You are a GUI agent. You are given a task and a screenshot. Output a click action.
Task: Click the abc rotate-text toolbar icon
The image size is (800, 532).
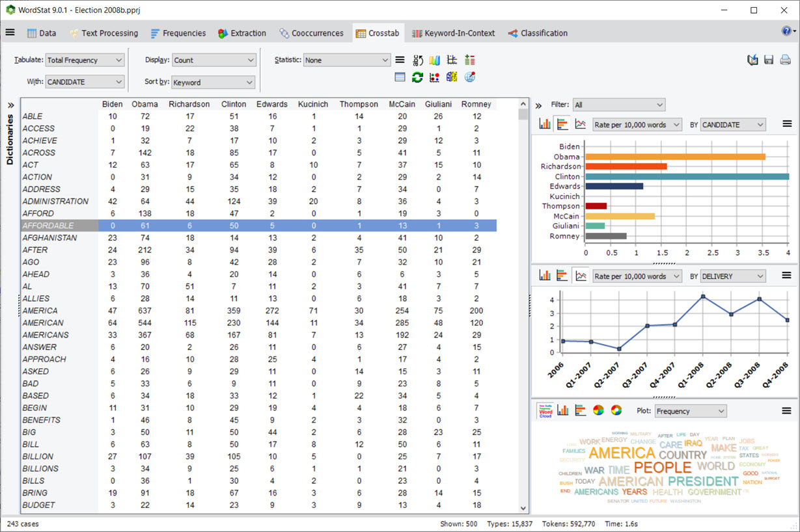tap(417, 60)
